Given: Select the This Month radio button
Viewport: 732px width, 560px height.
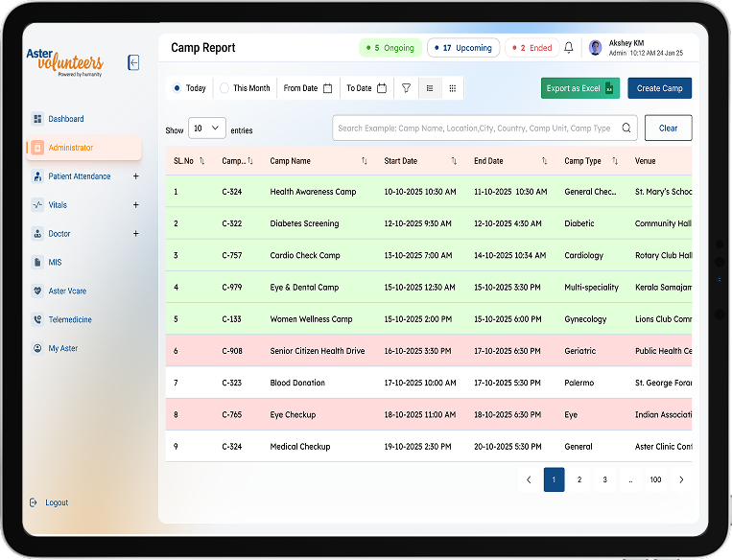Looking at the screenshot, I should click(x=224, y=88).
